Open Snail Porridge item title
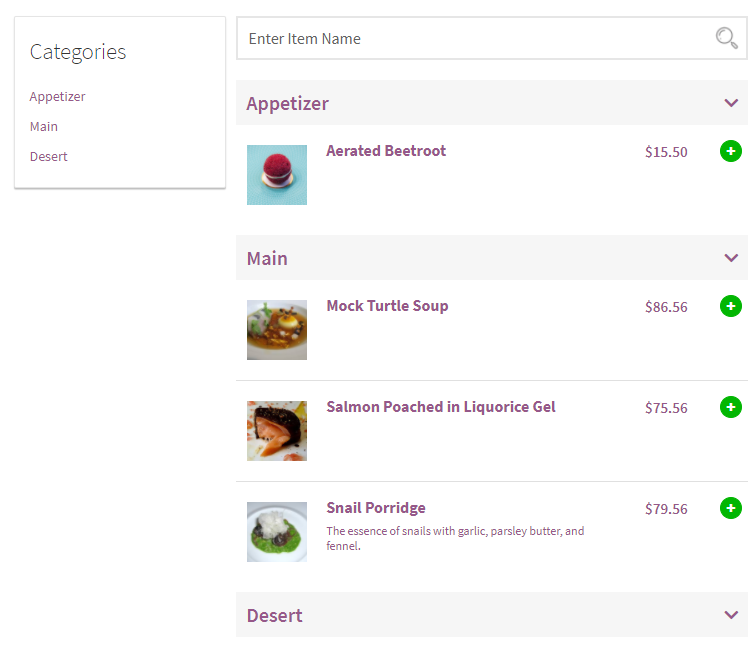 (x=376, y=508)
